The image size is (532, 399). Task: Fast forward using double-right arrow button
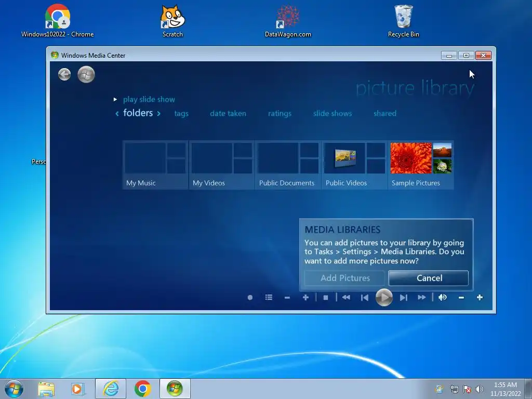click(x=422, y=298)
